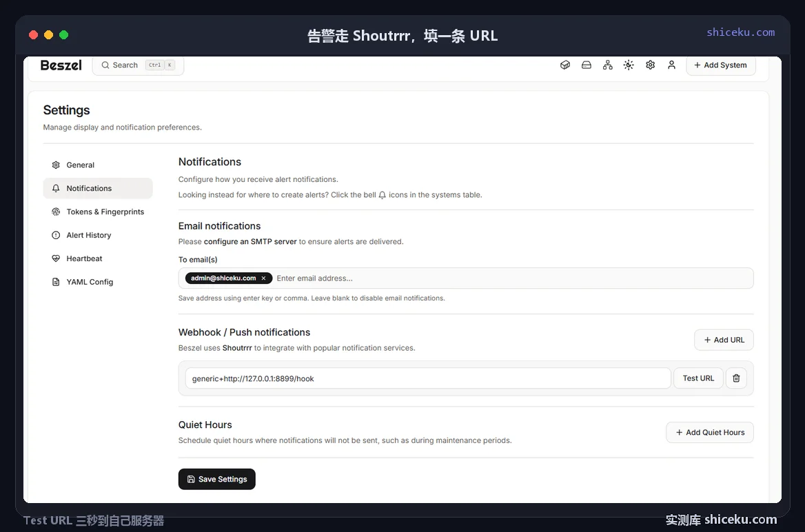
Task: Click Save Settings button
Action: tap(216, 479)
